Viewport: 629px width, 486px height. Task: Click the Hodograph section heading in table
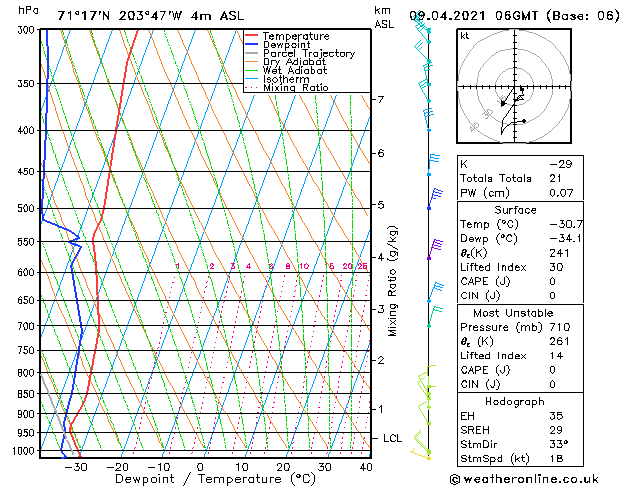point(515,402)
